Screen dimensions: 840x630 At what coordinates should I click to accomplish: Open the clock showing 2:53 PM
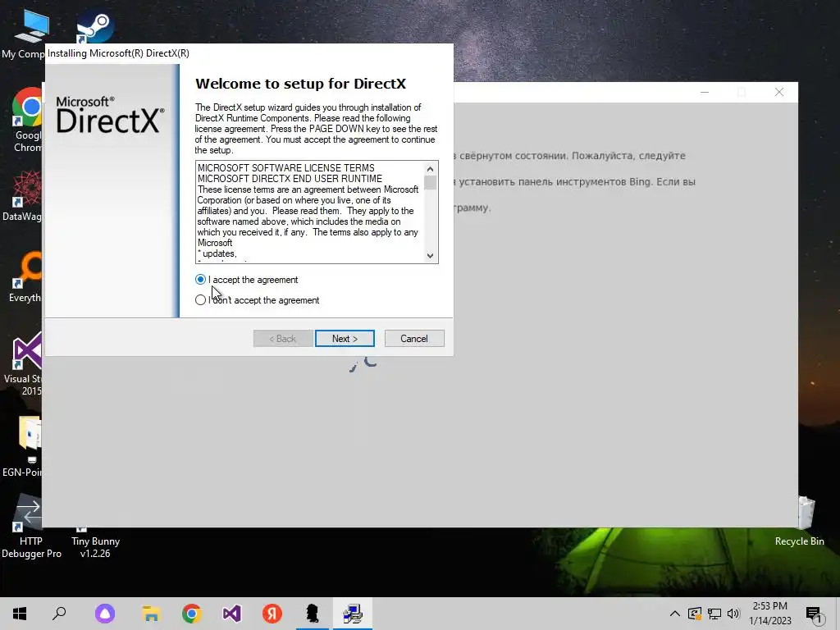click(x=769, y=614)
